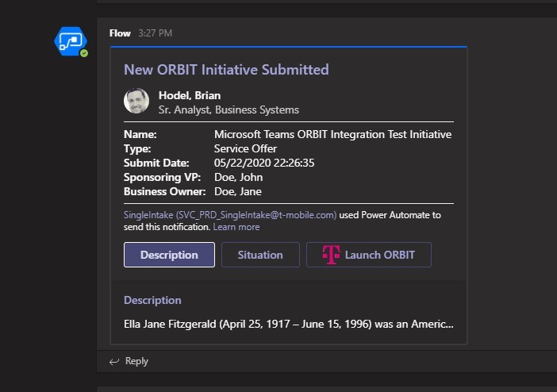
Task: Click the SingleIntake sender email link
Action: [230, 214]
